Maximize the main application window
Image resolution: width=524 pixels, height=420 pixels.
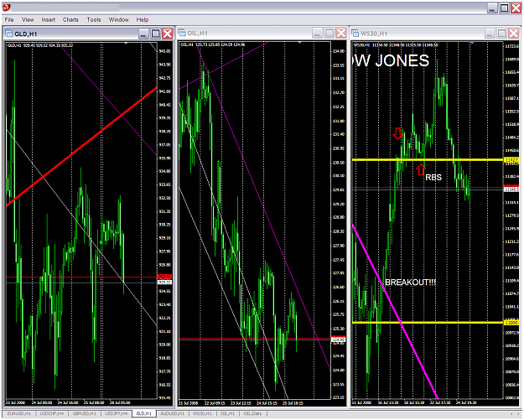click(x=504, y=8)
